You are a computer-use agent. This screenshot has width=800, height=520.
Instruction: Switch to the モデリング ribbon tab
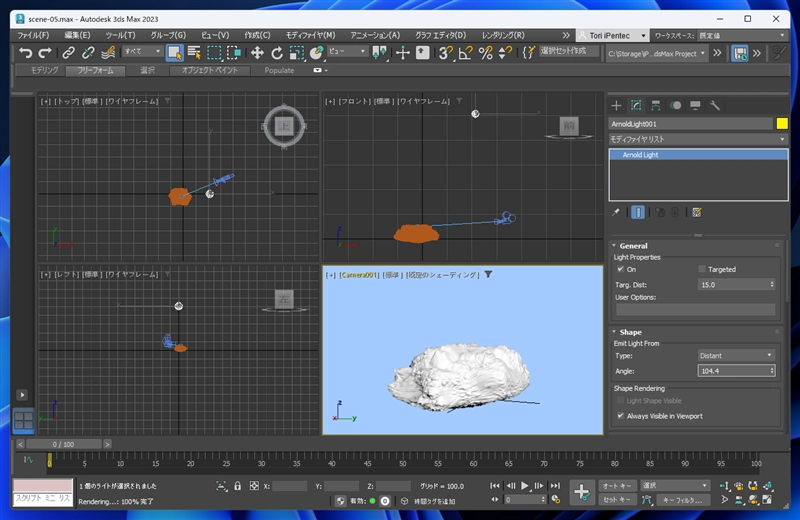44,70
